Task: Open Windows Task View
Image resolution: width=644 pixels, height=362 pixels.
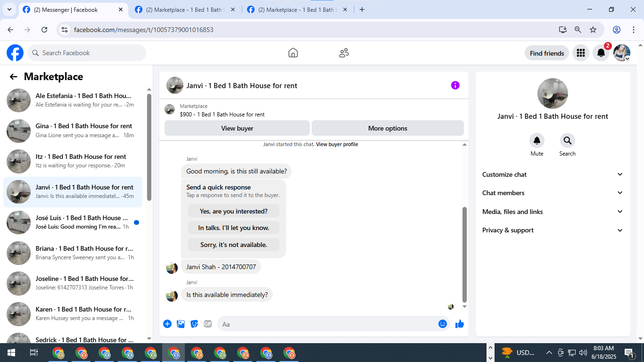Action: tap(34, 353)
